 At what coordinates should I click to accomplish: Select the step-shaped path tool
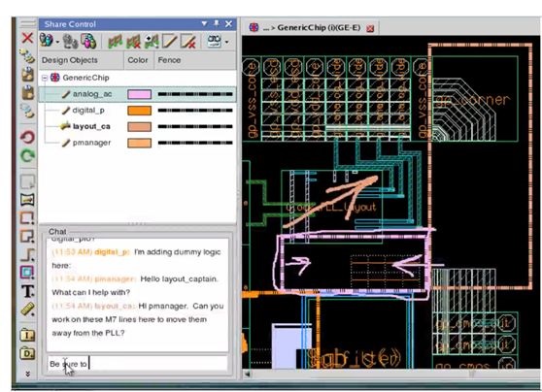coord(27,255)
